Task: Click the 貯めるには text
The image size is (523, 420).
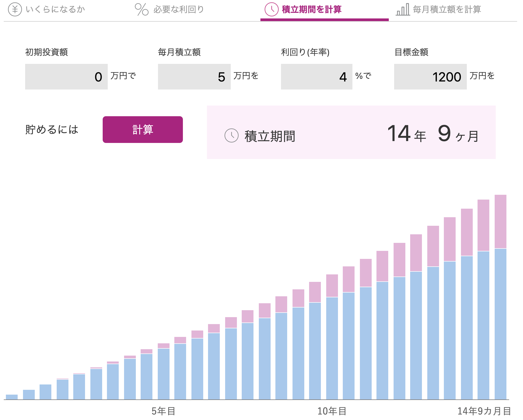Action: [52, 130]
